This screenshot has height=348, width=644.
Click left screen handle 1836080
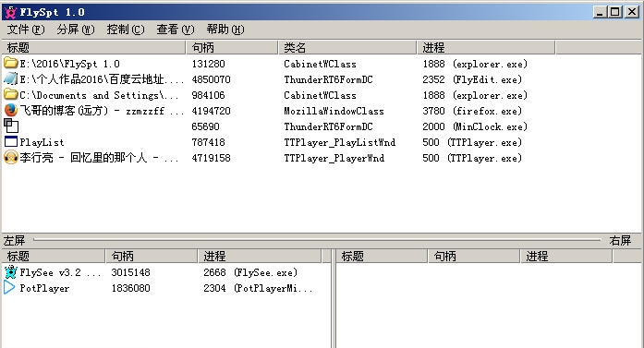point(130,289)
